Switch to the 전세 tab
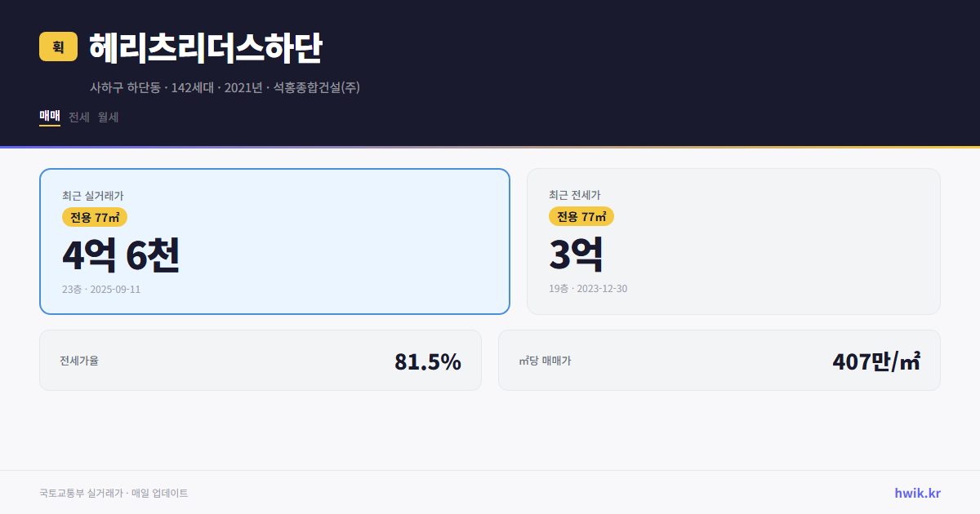The height and width of the screenshot is (514, 980). click(x=78, y=117)
